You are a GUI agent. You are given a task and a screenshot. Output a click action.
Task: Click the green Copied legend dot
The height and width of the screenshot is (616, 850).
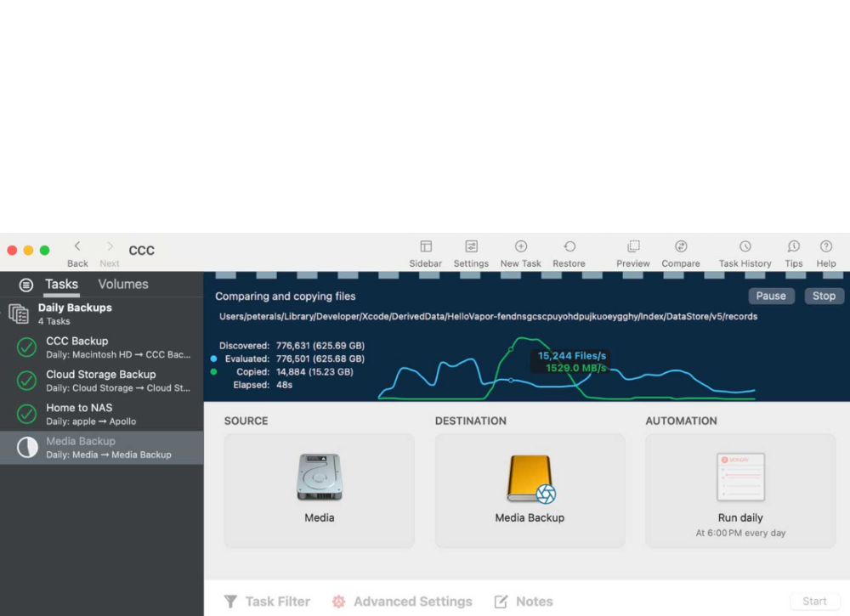tap(213, 371)
